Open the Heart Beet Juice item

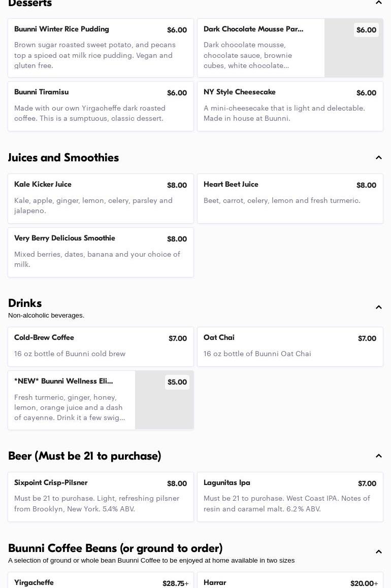point(290,199)
